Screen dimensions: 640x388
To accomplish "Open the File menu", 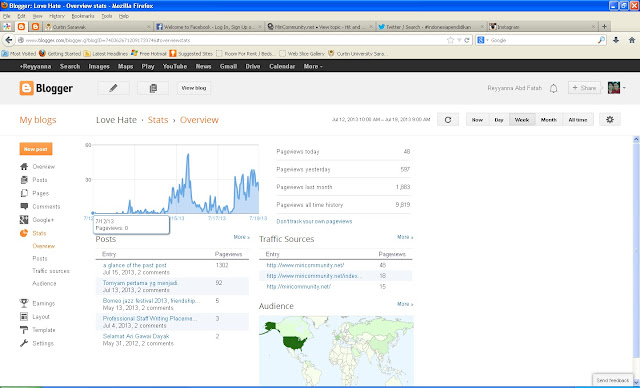I will pos(7,16).
